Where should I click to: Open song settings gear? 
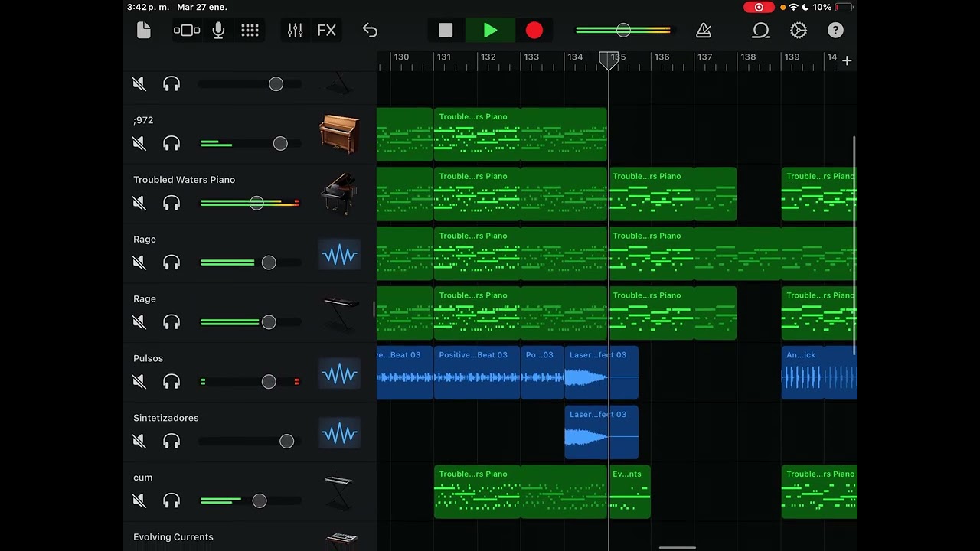coord(799,31)
